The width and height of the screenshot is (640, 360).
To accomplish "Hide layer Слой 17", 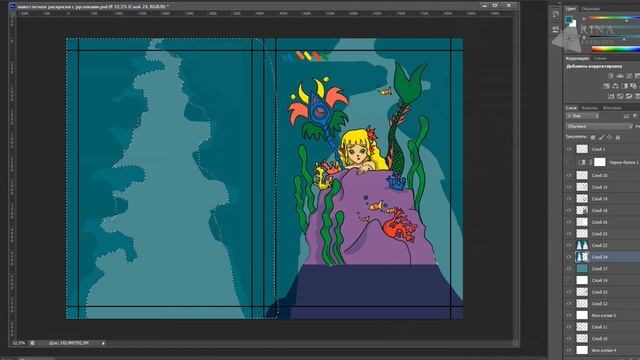I will click(569, 269).
